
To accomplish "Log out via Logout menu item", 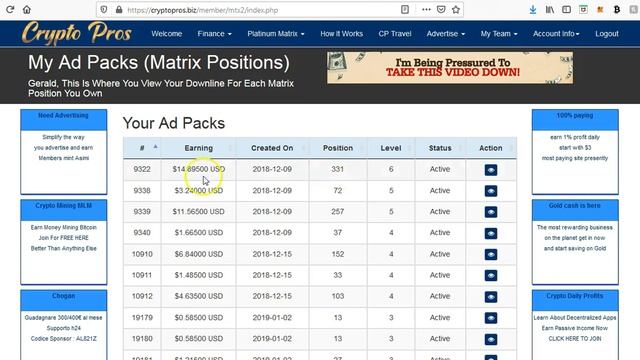I will 607,34.
